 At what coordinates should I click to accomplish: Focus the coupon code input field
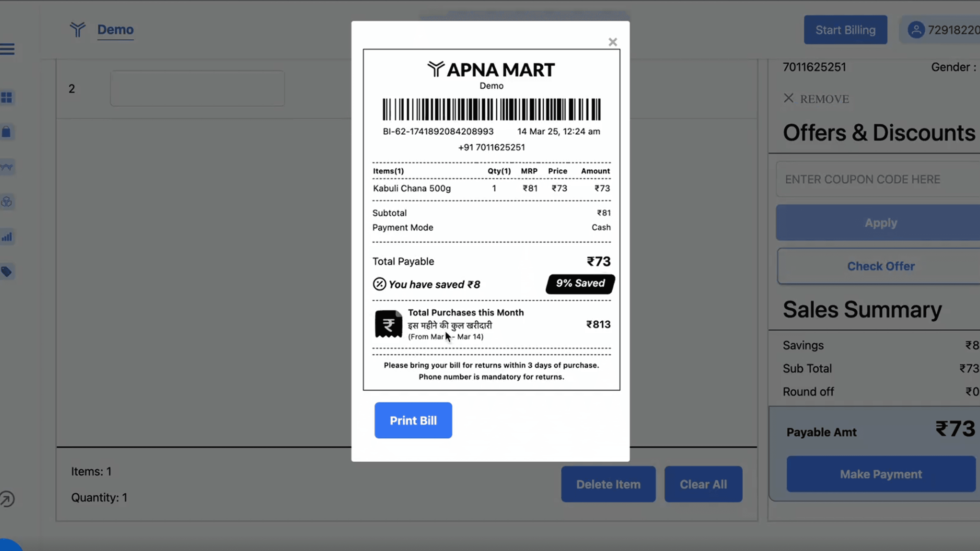pyautogui.click(x=875, y=179)
